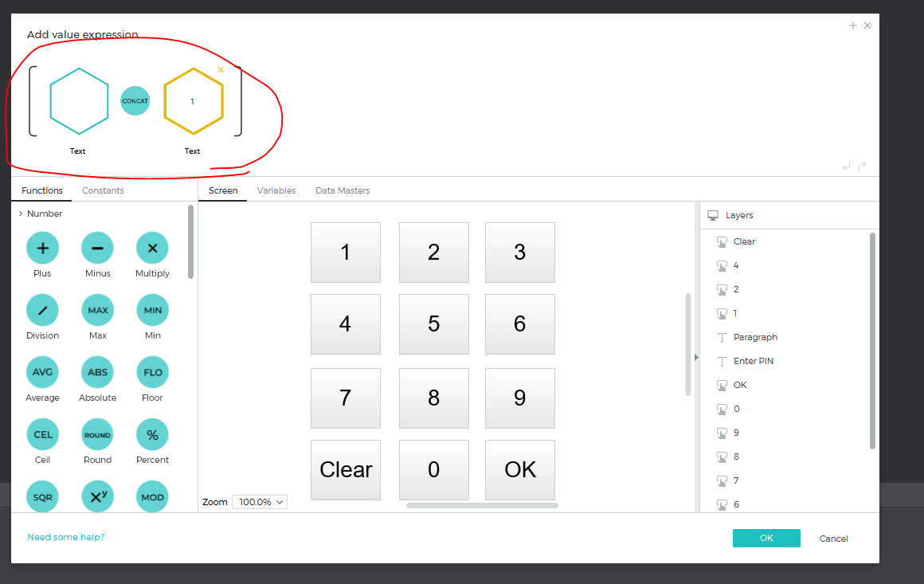Image resolution: width=924 pixels, height=584 pixels.
Task: Open the Zoom percentage dropdown
Action: (259, 502)
